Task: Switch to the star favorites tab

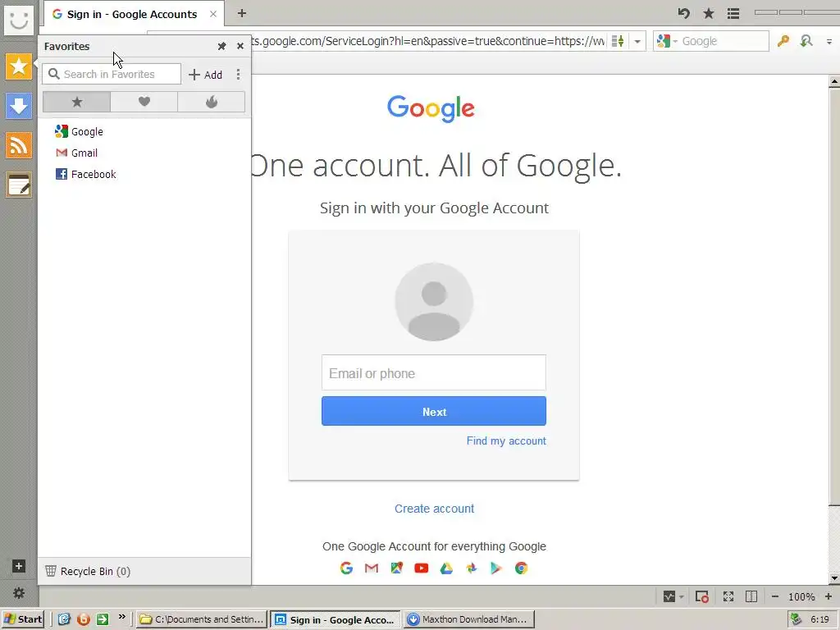Action: coord(76,102)
